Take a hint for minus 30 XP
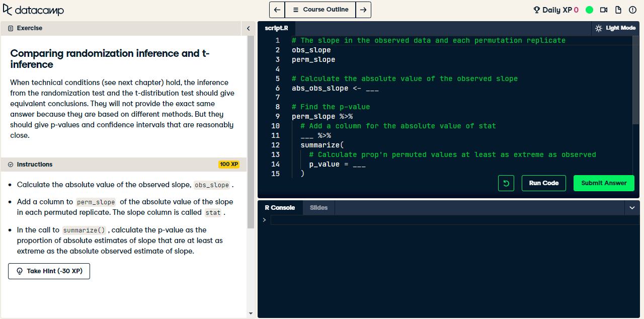 49,271
